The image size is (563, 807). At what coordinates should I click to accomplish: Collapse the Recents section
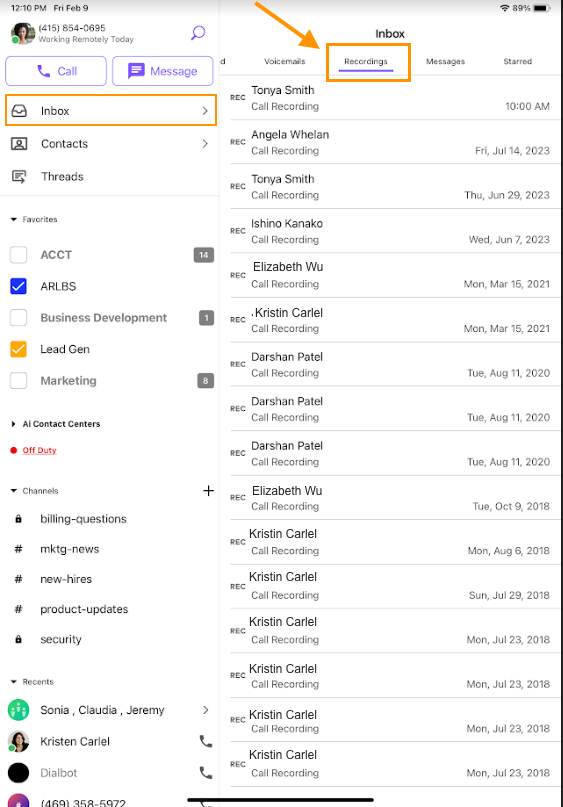point(14,682)
